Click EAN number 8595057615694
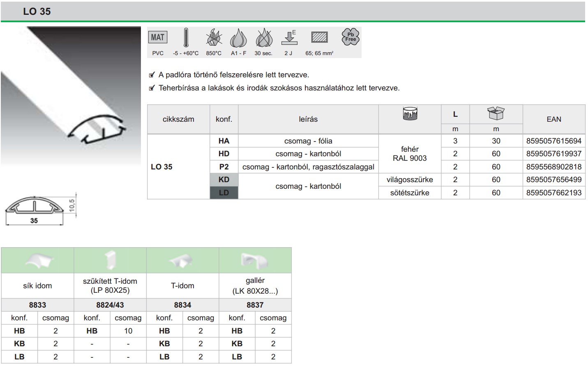Image resolution: width=588 pixels, height=366 pixels. [553, 141]
